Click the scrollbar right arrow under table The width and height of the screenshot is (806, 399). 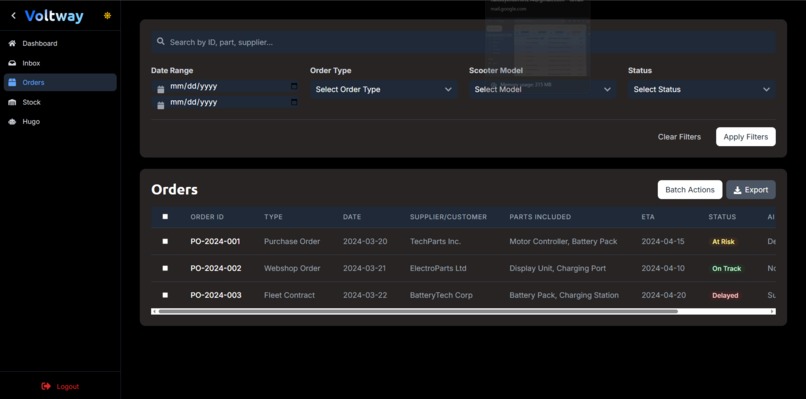tap(772, 311)
